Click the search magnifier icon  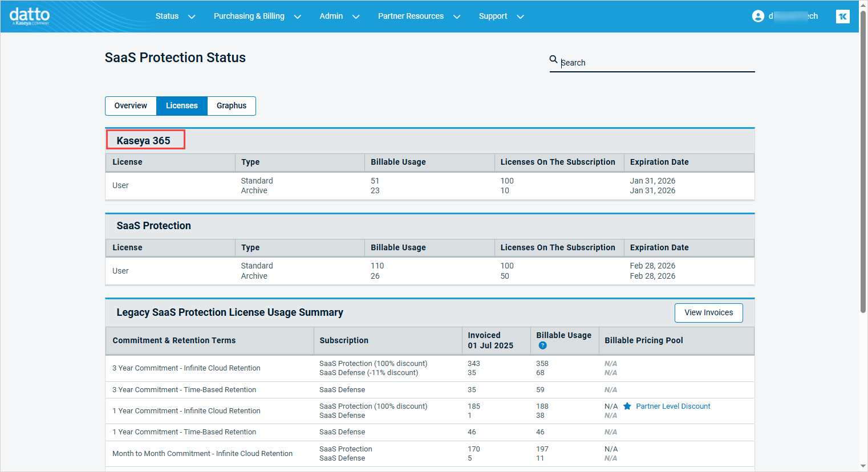pyautogui.click(x=553, y=59)
